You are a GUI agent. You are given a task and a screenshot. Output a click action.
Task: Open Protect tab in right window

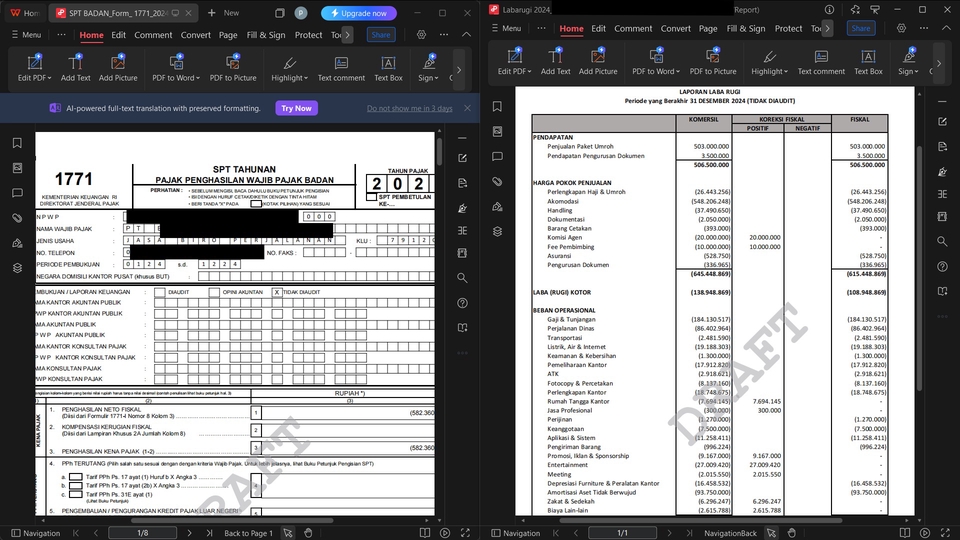tap(788, 28)
